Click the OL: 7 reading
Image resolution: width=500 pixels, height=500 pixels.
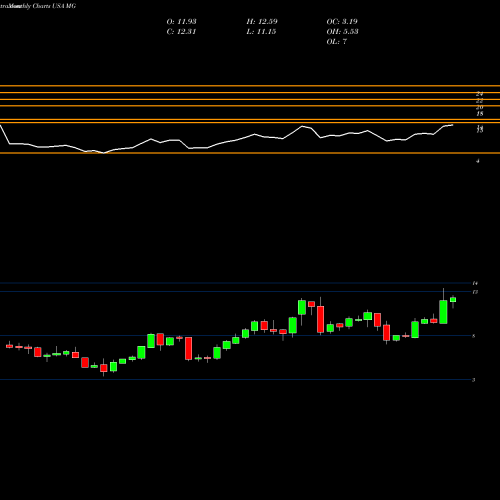pos(337,42)
